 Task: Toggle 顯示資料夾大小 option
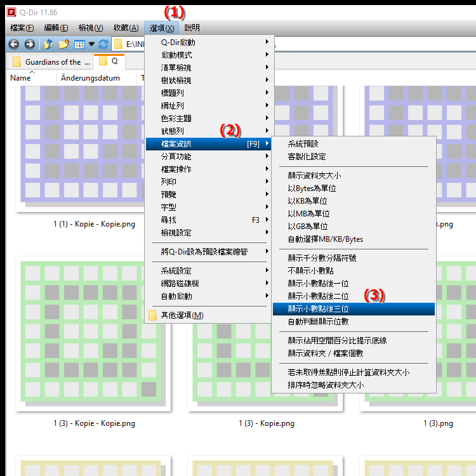tap(354, 175)
